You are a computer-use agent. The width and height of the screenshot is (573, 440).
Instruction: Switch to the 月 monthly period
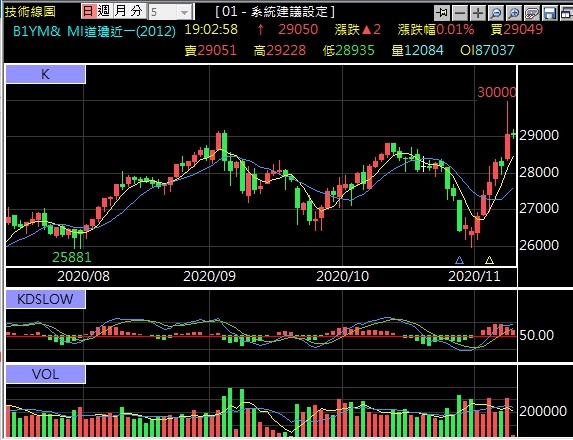(x=121, y=11)
